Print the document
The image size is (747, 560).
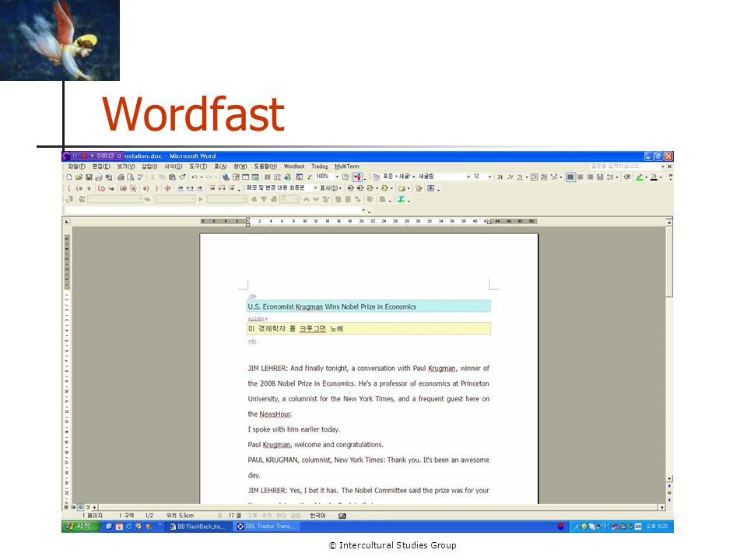point(121,177)
